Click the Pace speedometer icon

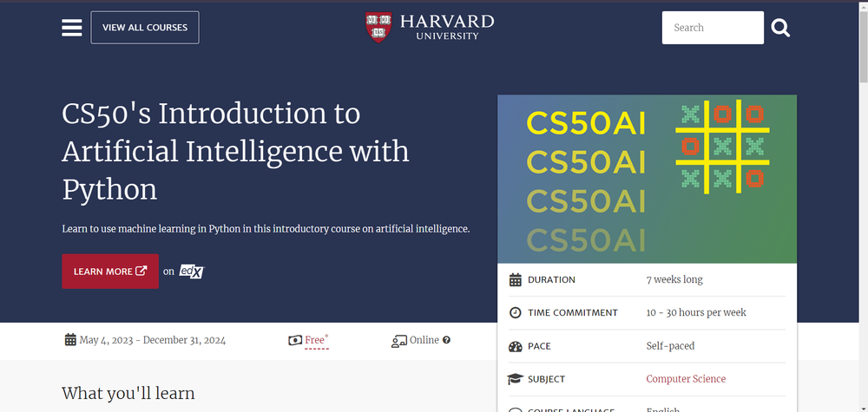coord(516,346)
